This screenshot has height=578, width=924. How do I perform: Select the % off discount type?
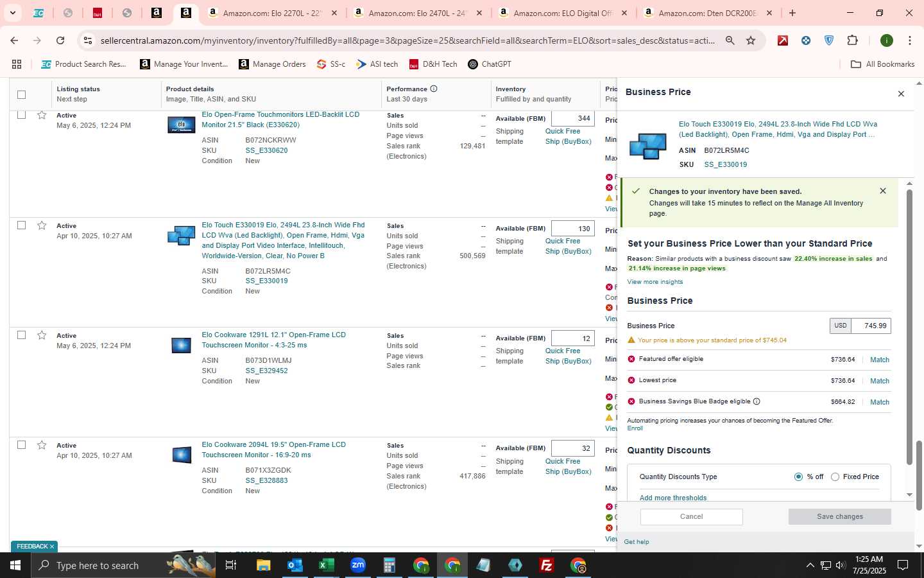[798, 477]
